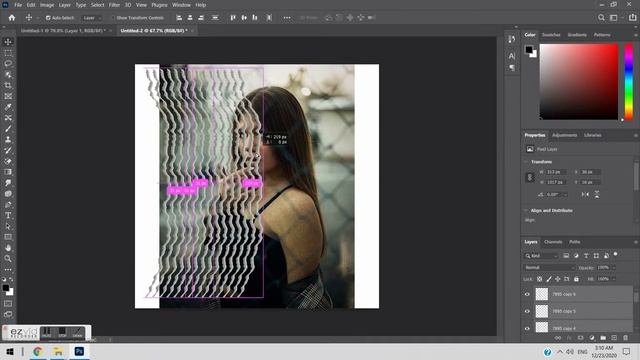The height and width of the screenshot is (360, 640).
Task: Select the Zoom tool in the toolbox
Action: click(8, 258)
